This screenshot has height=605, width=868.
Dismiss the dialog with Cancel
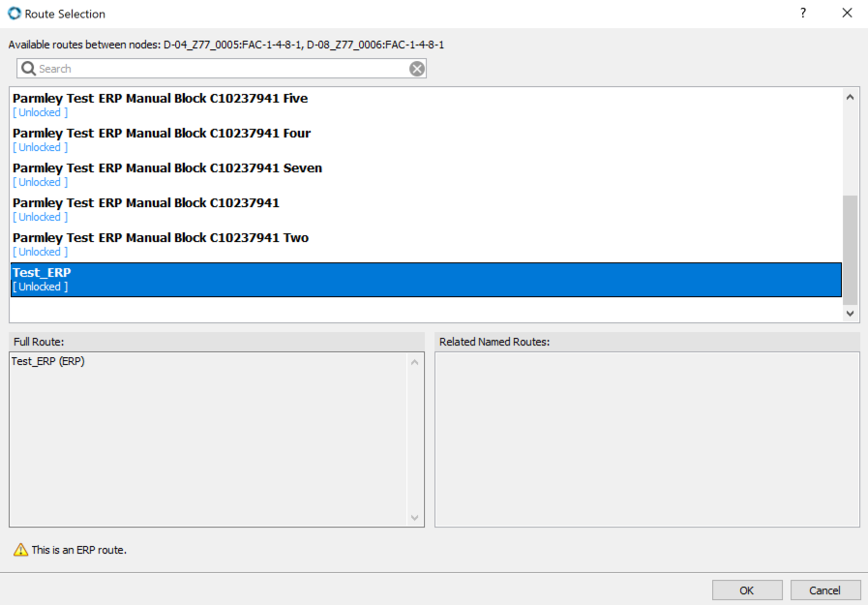[x=824, y=590]
